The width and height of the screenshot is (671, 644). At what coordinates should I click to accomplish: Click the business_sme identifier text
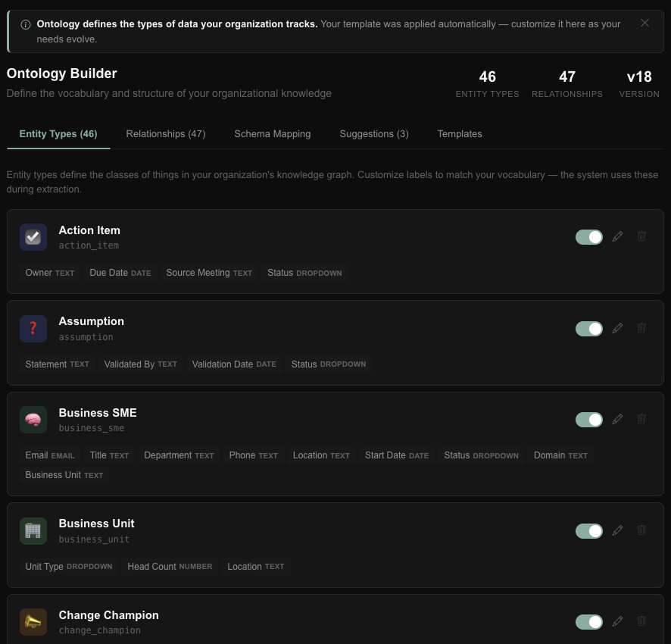pyautogui.click(x=92, y=428)
